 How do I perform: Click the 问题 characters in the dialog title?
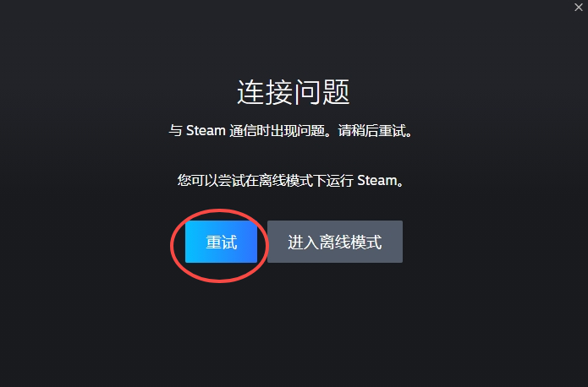(x=321, y=92)
